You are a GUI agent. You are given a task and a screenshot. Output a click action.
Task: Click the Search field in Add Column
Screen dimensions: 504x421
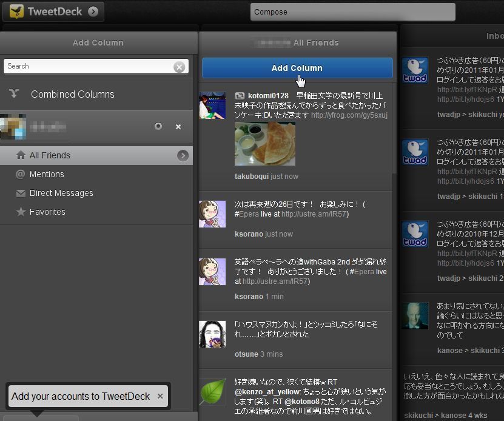pos(96,66)
